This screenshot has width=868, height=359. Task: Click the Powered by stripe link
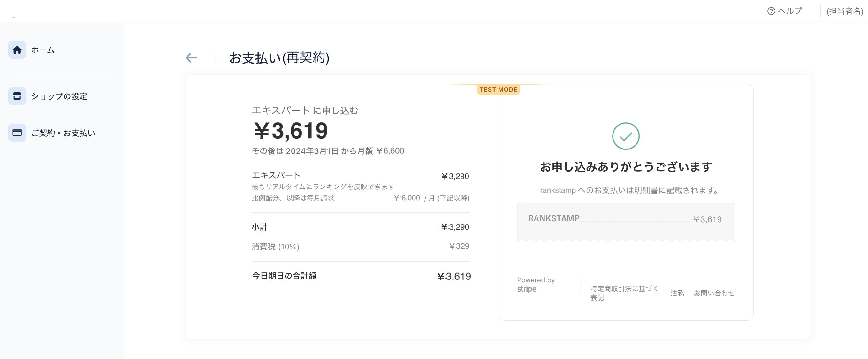[x=536, y=285]
